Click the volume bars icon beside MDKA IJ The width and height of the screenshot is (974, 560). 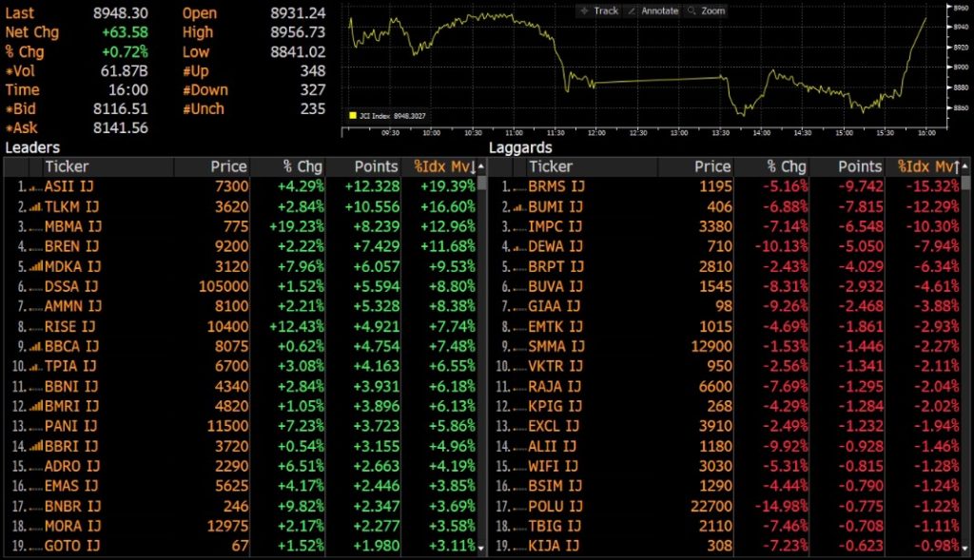click(36, 267)
